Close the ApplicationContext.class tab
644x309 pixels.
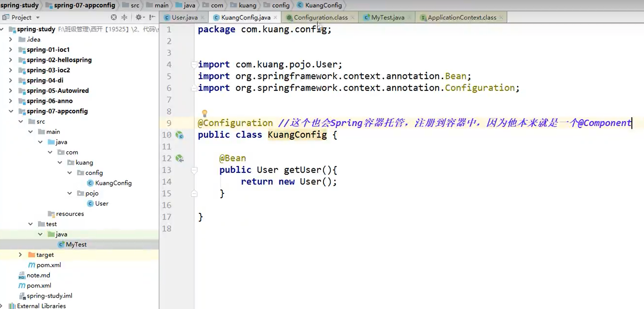pyautogui.click(x=501, y=18)
